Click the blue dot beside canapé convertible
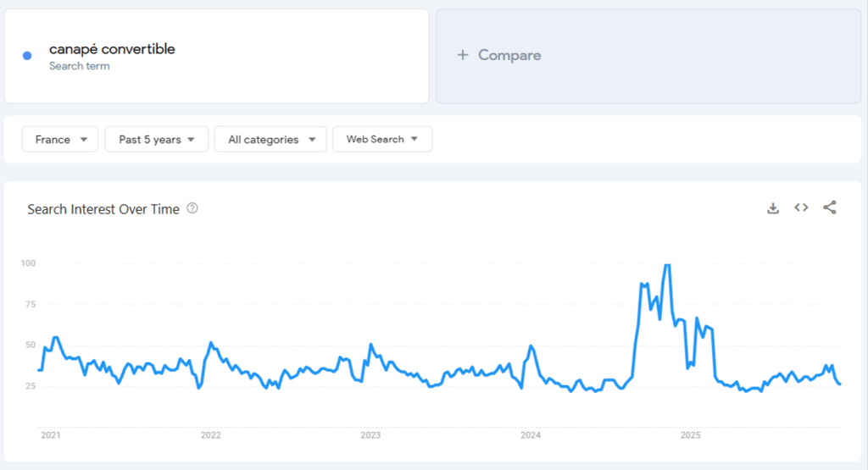 (27, 56)
